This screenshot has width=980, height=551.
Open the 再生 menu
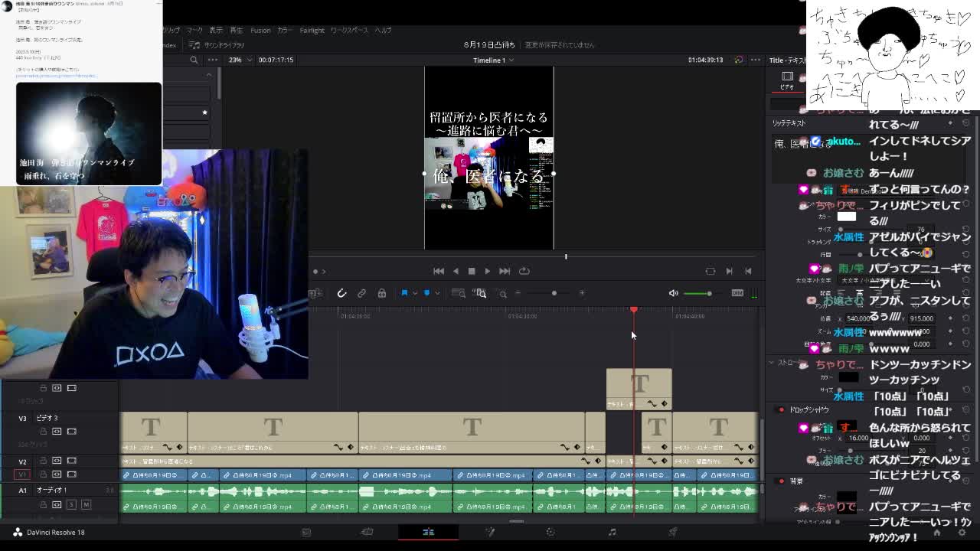[237, 30]
